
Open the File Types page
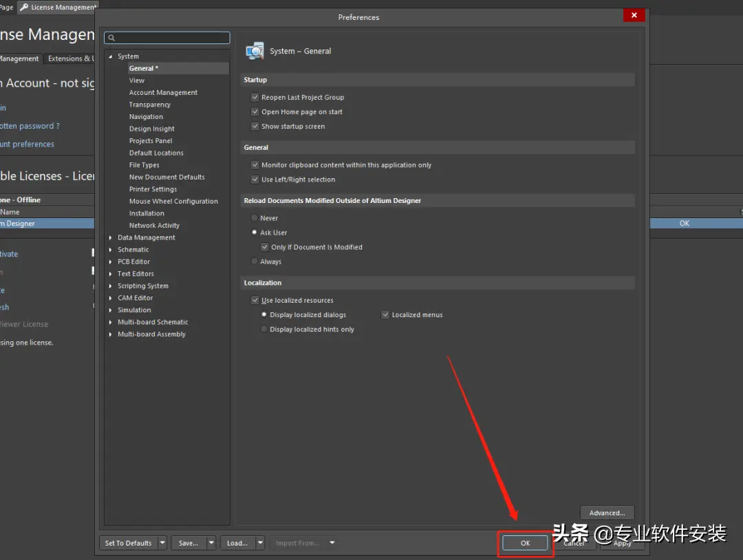click(144, 165)
